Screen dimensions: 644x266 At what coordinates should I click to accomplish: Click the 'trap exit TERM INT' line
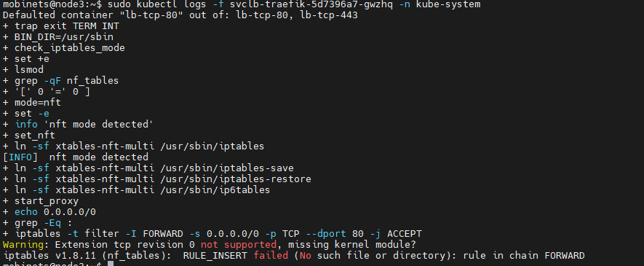point(61,26)
